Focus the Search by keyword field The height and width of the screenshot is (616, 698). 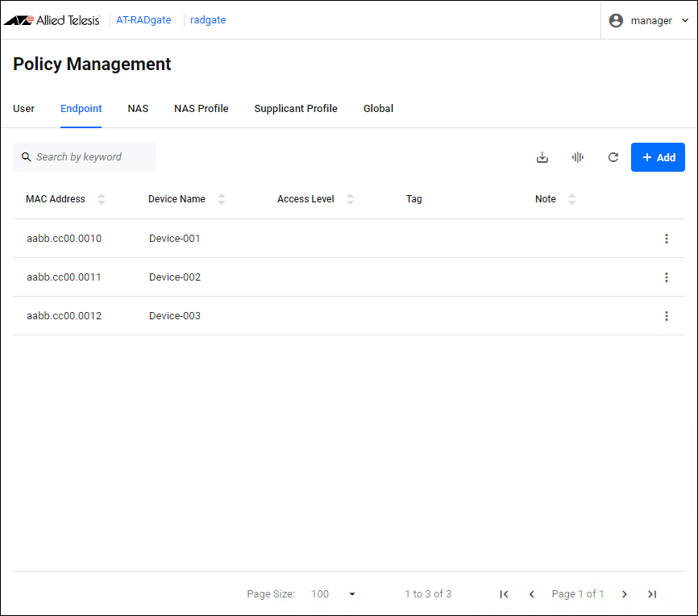coord(89,157)
